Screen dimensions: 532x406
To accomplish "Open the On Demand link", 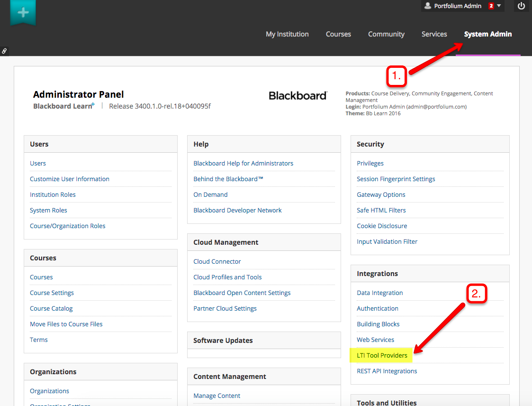I will 210,194.
